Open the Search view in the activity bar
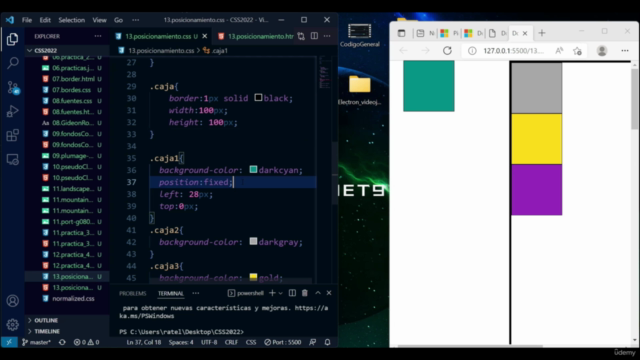 [x=12, y=63]
